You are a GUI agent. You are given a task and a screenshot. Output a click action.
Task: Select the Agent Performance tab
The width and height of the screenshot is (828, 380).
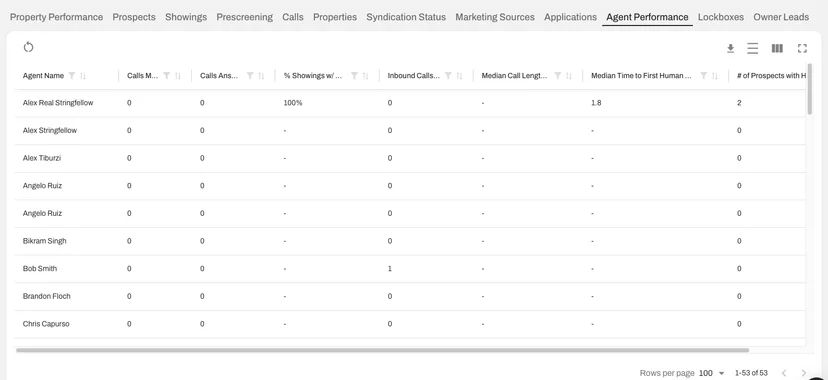click(647, 17)
